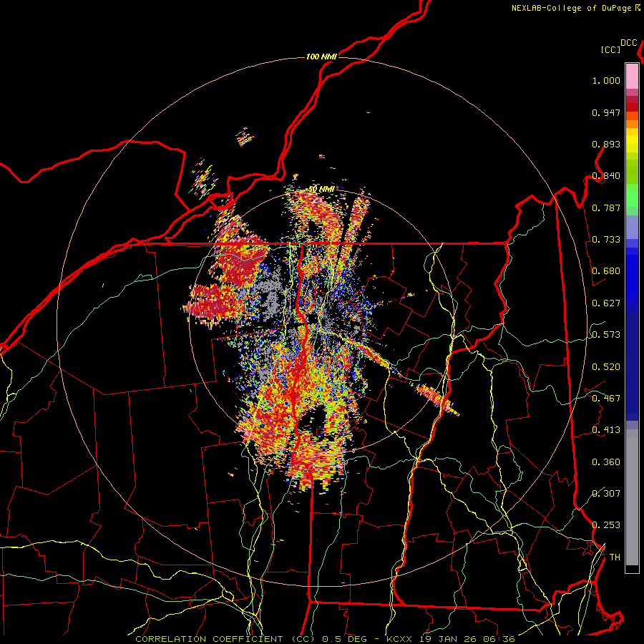Click the 0.253 scale value
Image resolution: width=644 pixels, height=644 pixels.
point(606,525)
